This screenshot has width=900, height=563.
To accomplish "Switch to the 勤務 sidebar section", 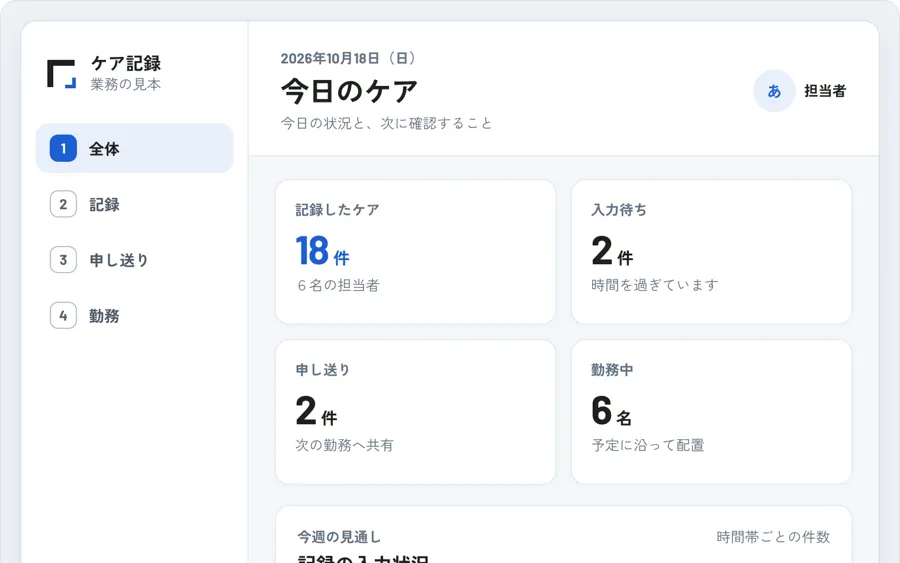I will pos(134,315).
